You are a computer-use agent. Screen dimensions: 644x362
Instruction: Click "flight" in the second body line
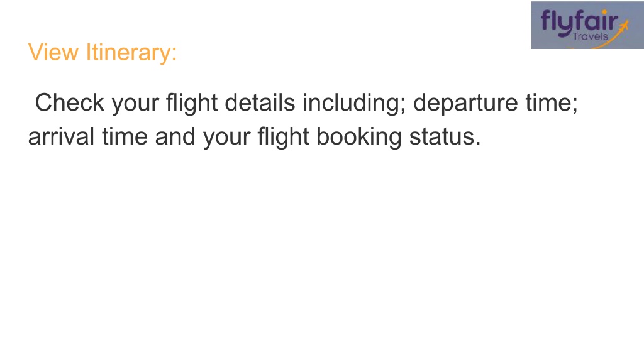click(283, 137)
